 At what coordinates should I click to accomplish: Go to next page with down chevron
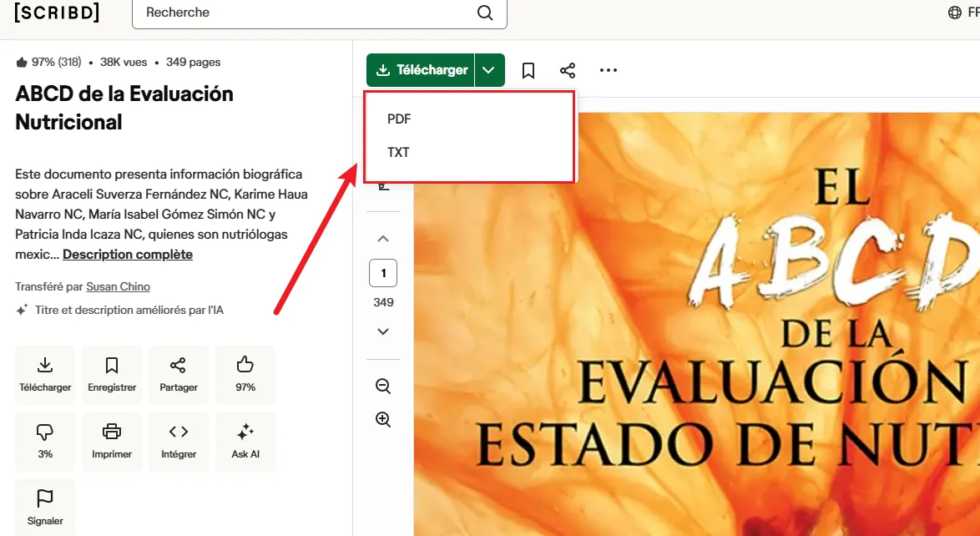383,331
